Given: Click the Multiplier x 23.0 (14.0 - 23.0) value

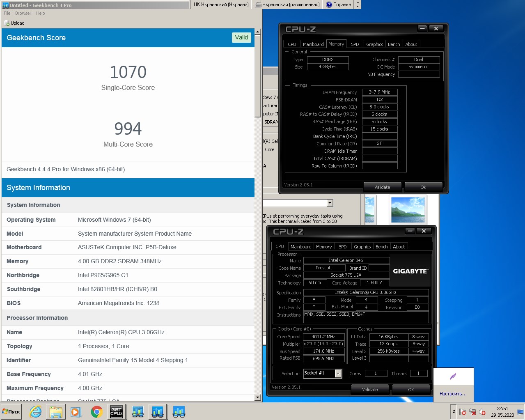Looking at the screenshot, I should 323,344.
